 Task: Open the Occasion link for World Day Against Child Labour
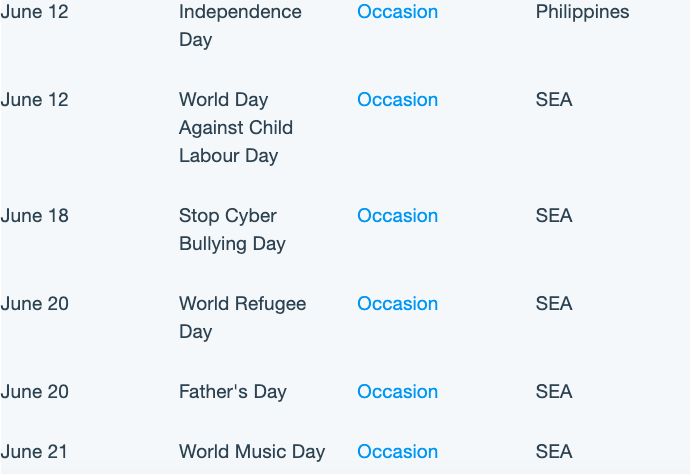[x=397, y=100]
